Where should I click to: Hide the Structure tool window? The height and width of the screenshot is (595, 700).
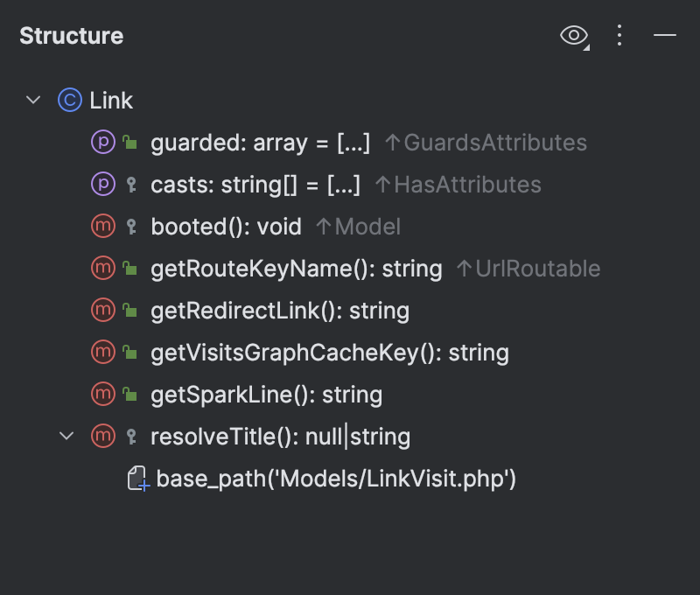point(665,36)
